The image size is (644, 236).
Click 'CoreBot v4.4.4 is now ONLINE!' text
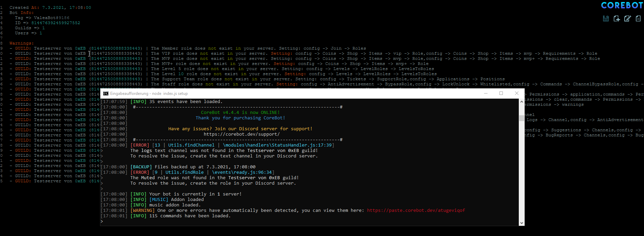point(240,113)
